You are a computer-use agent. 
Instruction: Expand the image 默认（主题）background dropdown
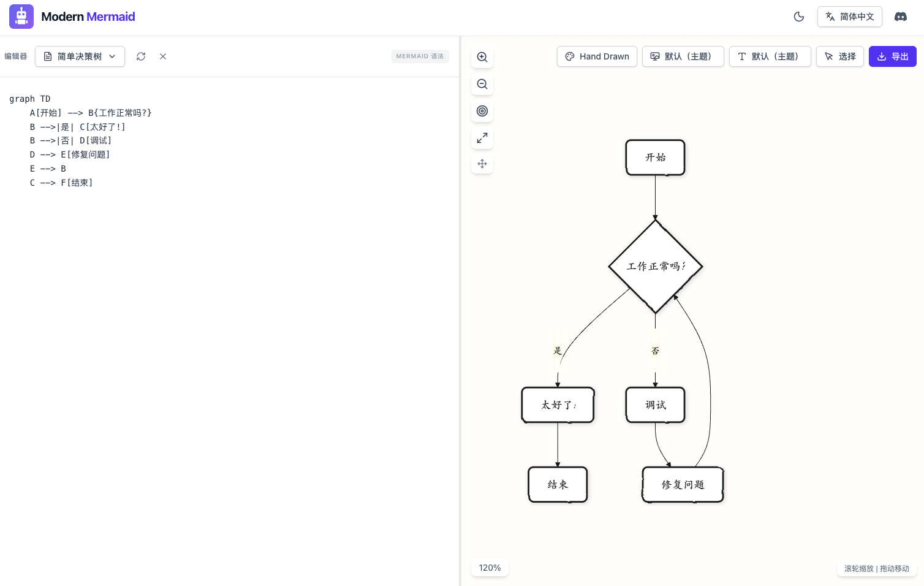683,56
